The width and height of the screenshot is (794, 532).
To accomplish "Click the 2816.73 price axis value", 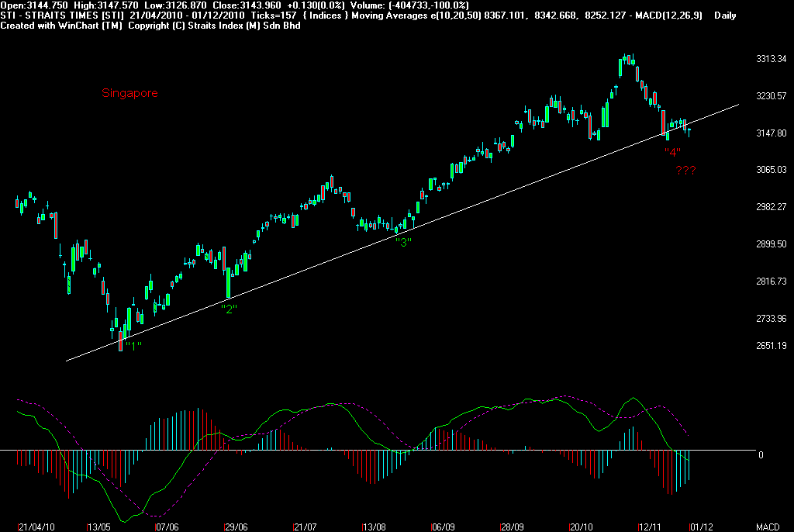I will click(x=772, y=282).
